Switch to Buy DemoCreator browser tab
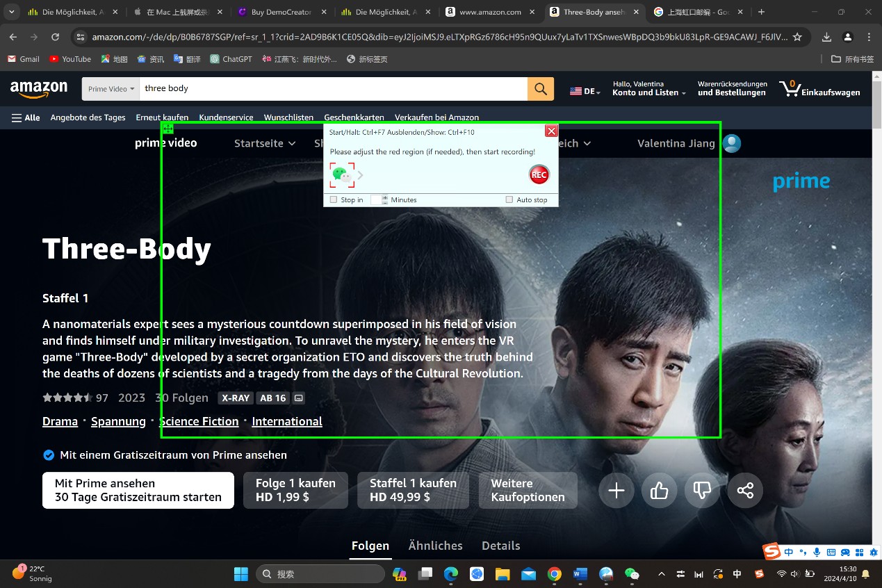 pyautogui.click(x=281, y=12)
